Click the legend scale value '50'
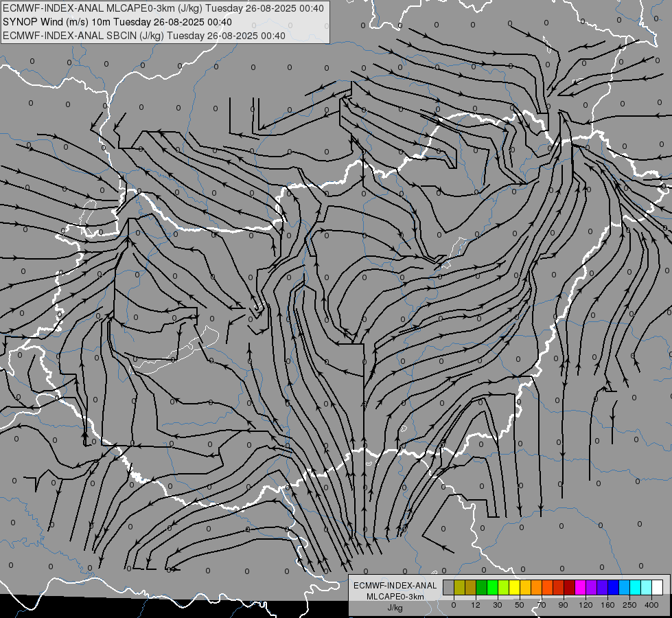Image resolution: width=672 pixels, height=618 pixels. 520,605
